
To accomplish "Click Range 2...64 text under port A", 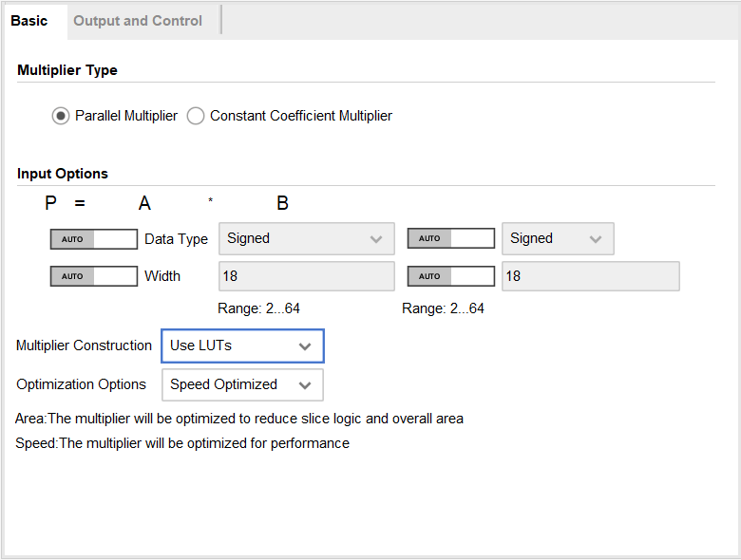I will click(258, 308).
